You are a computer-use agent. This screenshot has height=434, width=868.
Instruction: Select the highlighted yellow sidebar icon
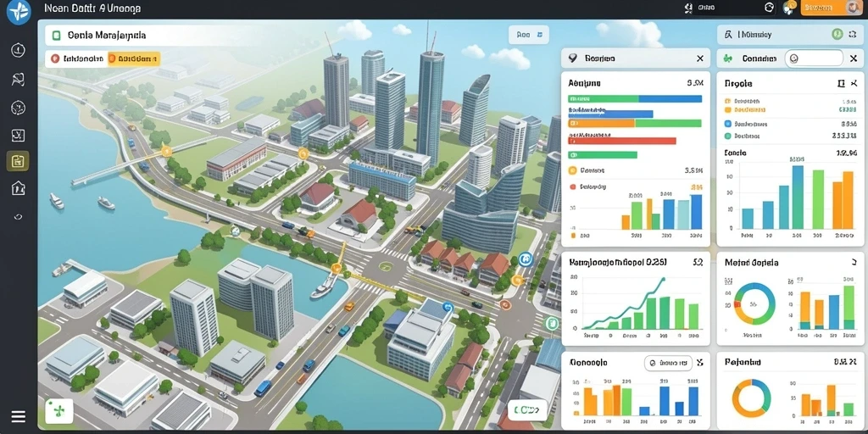coord(18,161)
